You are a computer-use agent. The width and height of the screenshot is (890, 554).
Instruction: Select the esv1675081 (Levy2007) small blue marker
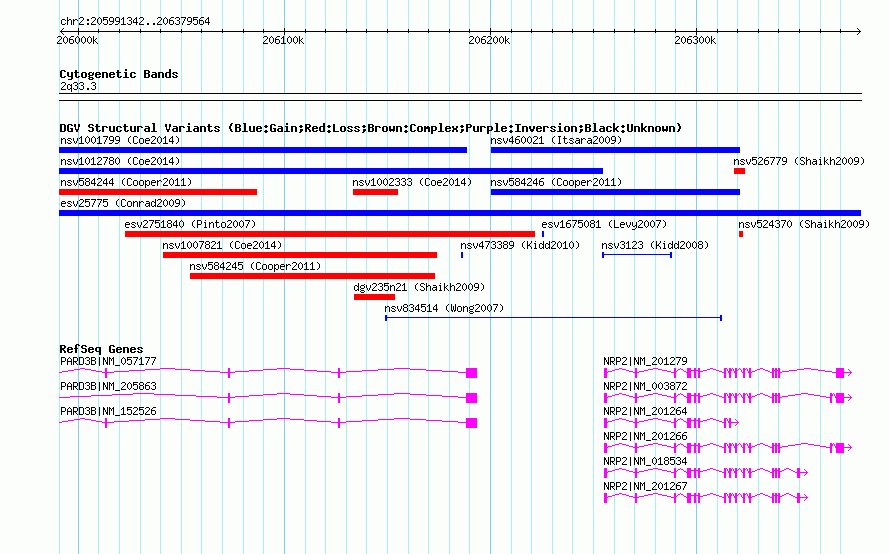543,234
